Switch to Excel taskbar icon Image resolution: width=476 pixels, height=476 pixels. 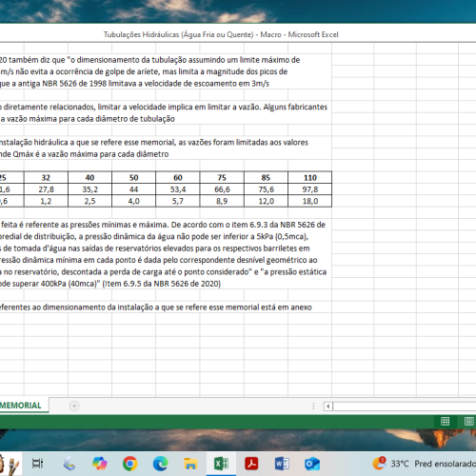pyautogui.click(x=221, y=464)
